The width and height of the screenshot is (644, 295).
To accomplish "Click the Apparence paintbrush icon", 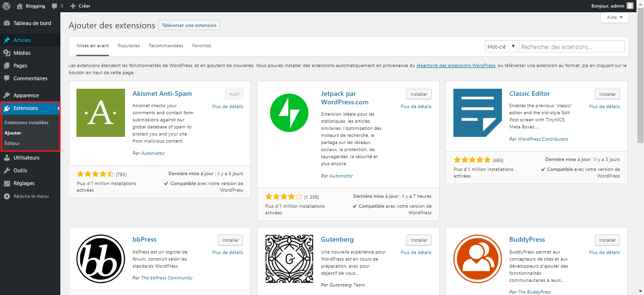I will (x=7, y=95).
